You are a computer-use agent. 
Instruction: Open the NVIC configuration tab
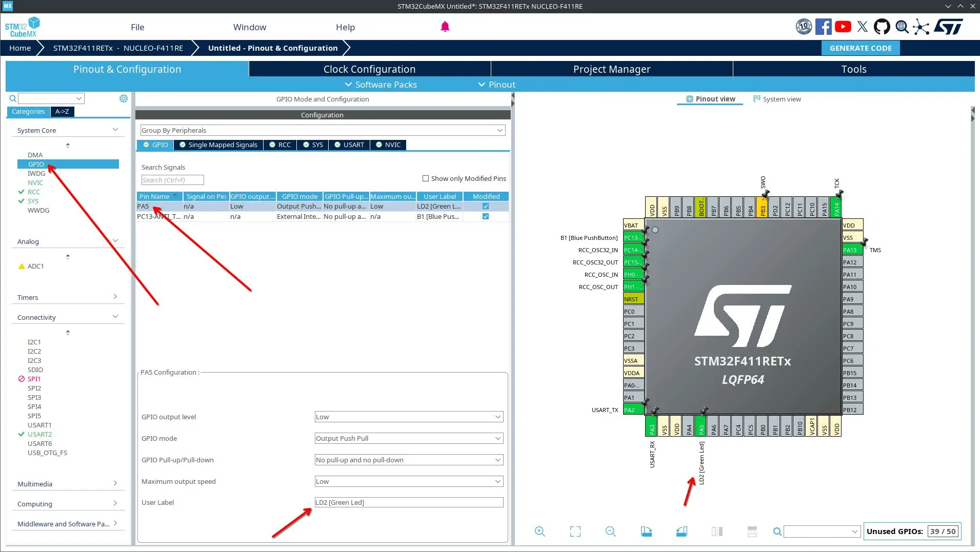[x=388, y=145]
